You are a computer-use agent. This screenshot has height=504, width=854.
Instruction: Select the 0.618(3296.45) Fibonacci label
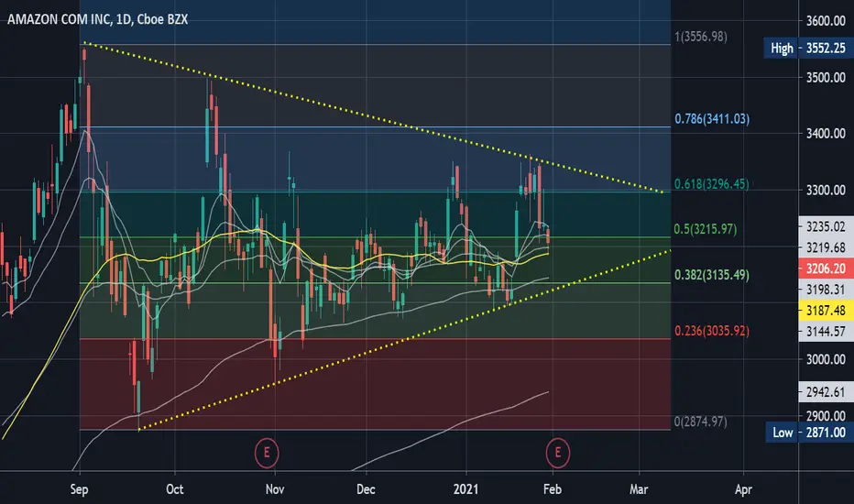(x=711, y=184)
